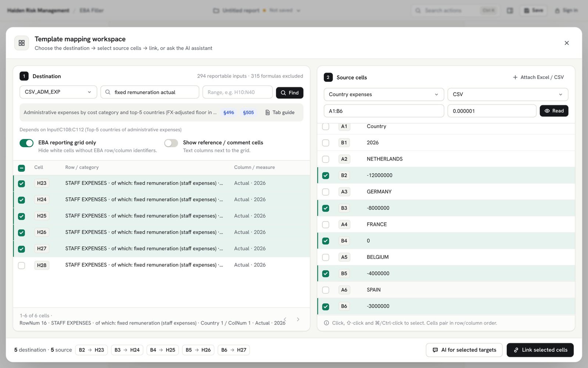Click the B2 → H23 mapping chip
Image resolution: width=588 pixels, height=368 pixels.
pyautogui.click(x=92, y=350)
